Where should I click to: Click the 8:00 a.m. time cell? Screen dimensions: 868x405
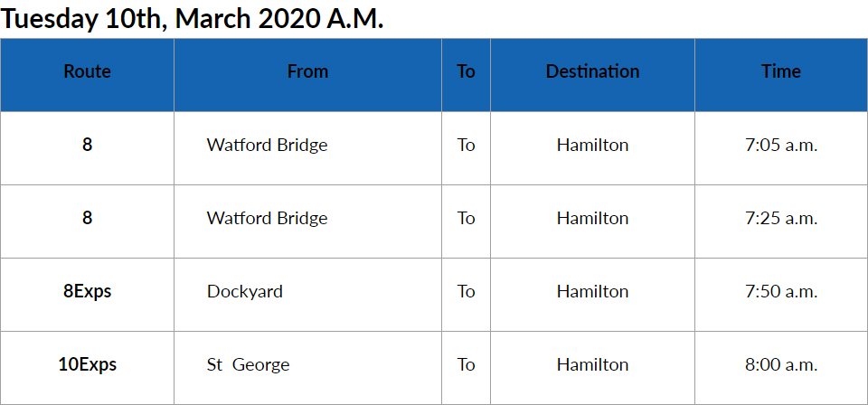coord(781,364)
